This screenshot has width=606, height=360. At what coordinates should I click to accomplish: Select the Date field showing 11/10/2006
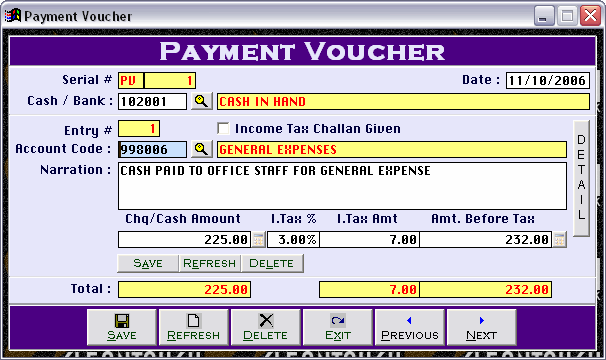(548, 80)
